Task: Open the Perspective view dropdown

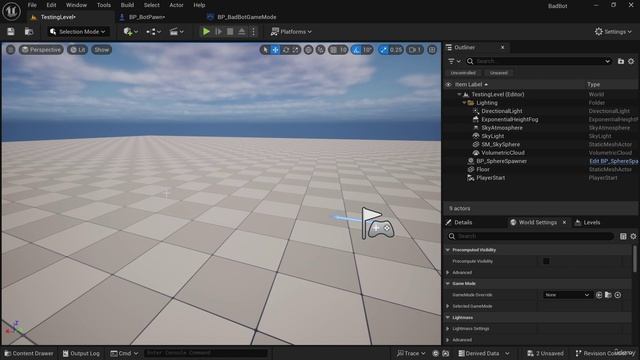Action: tap(41, 50)
